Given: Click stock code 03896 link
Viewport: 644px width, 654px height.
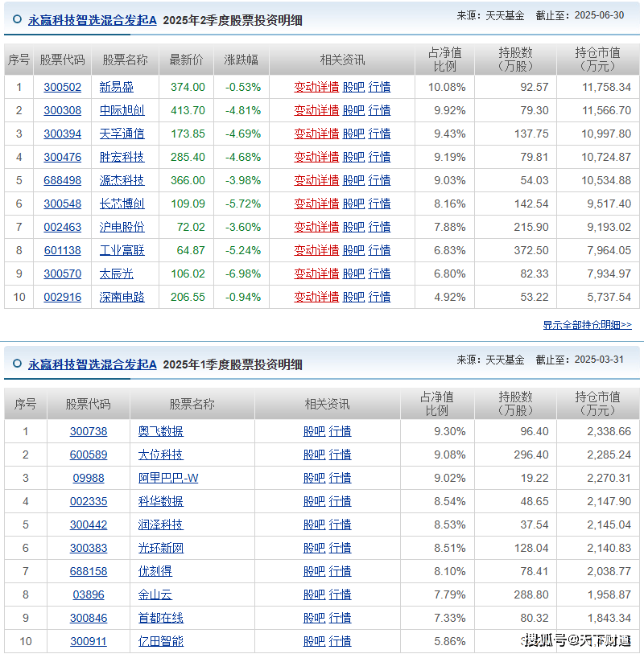Looking at the screenshot, I should 88,594.
